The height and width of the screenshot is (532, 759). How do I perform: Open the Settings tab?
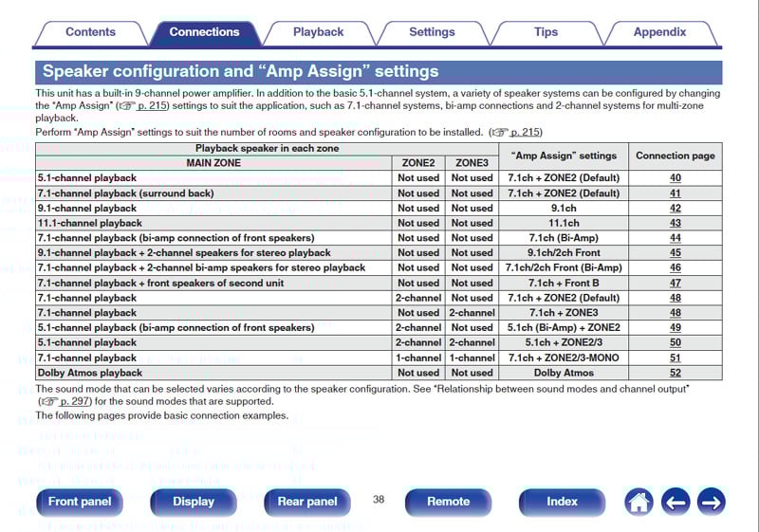tap(432, 32)
